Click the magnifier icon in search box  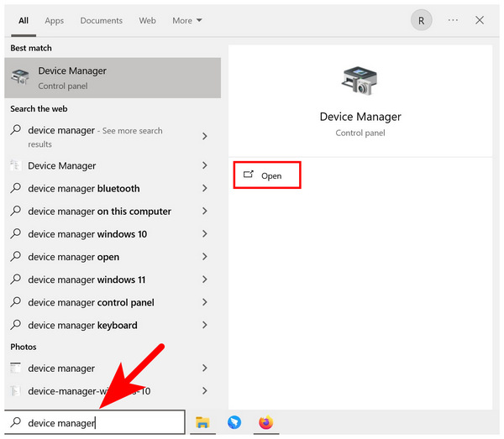pyautogui.click(x=15, y=422)
